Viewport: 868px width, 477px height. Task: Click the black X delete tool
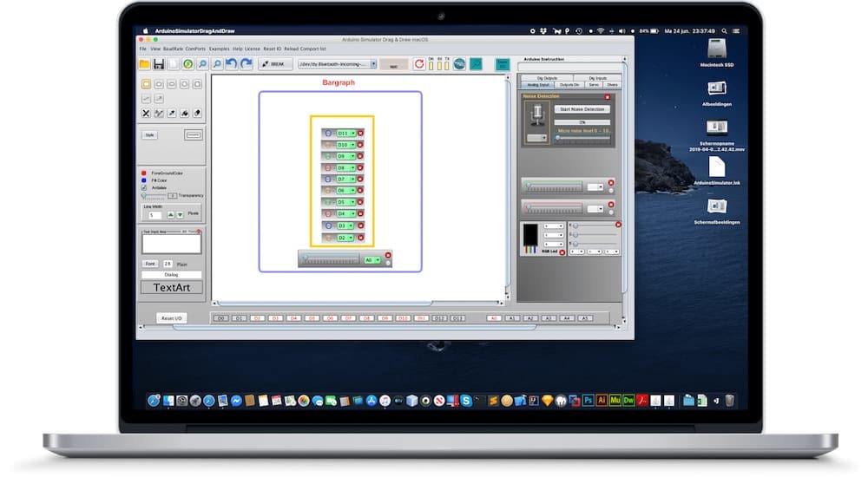[x=146, y=113]
